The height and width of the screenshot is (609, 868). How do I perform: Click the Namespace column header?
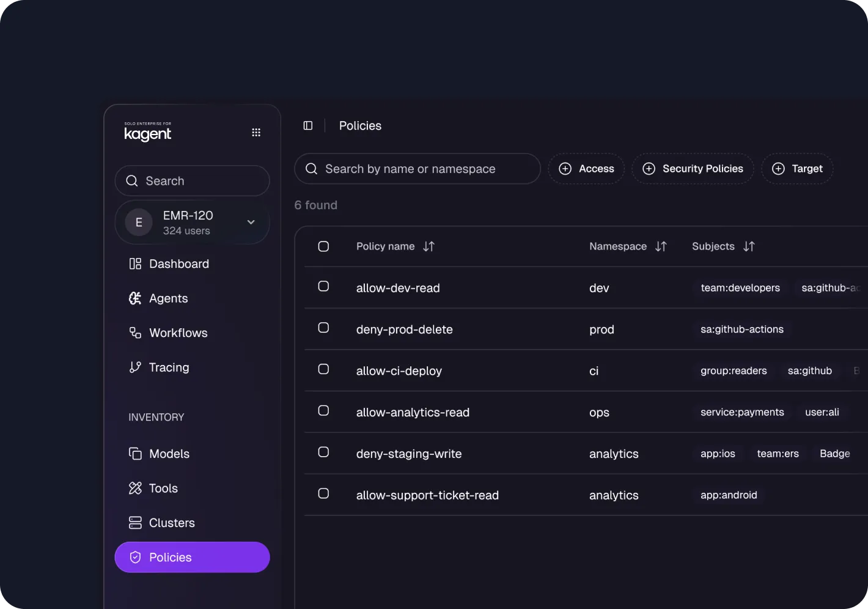[617, 246]
